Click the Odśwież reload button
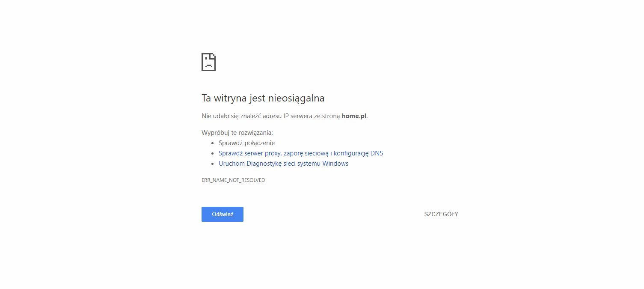 click(223, 214)
